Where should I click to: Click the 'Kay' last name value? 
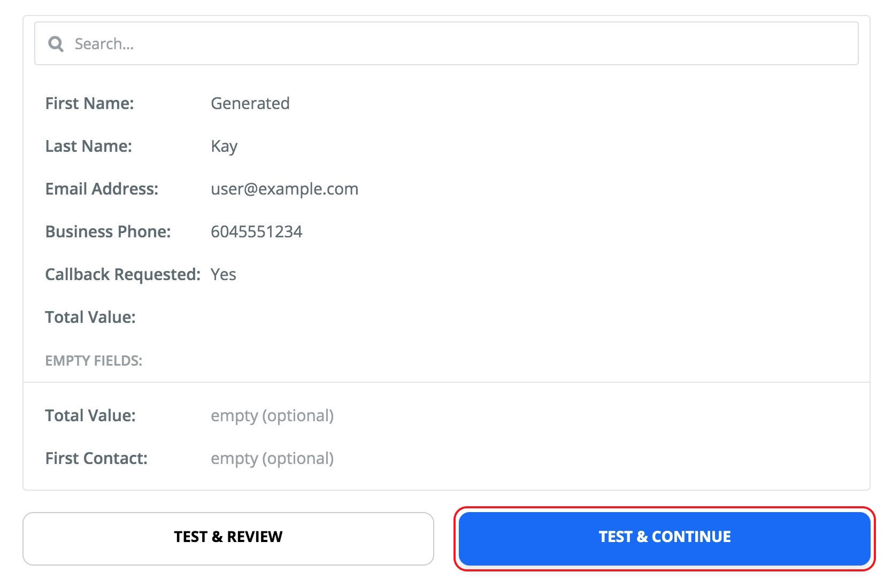pyautogui.click(x=224, y=146)
